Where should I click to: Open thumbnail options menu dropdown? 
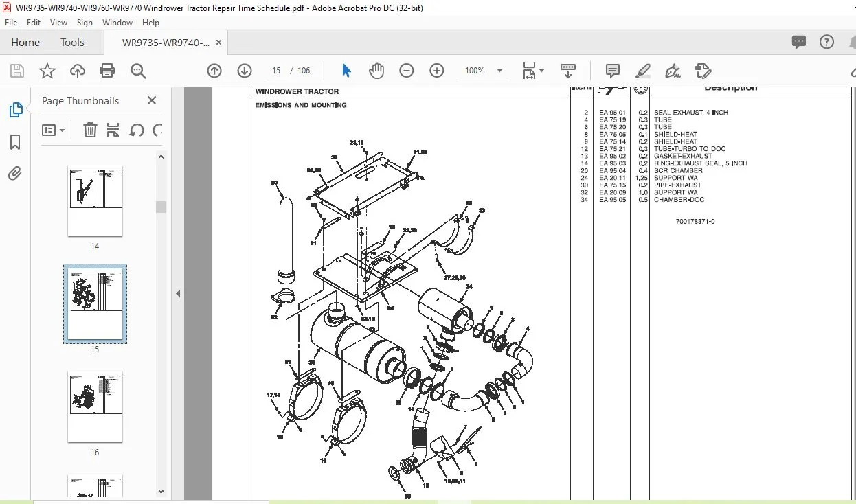pos(53,130)
